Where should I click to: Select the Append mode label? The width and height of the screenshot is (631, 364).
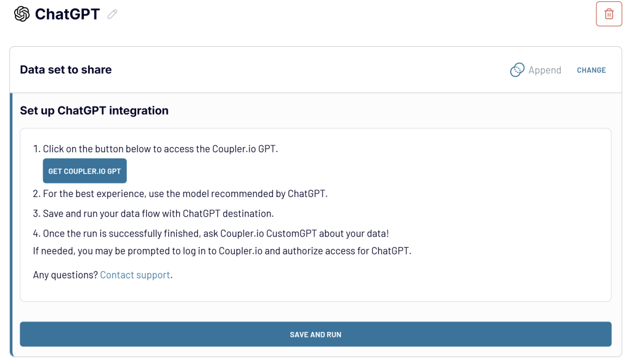(x=545, y=70)
